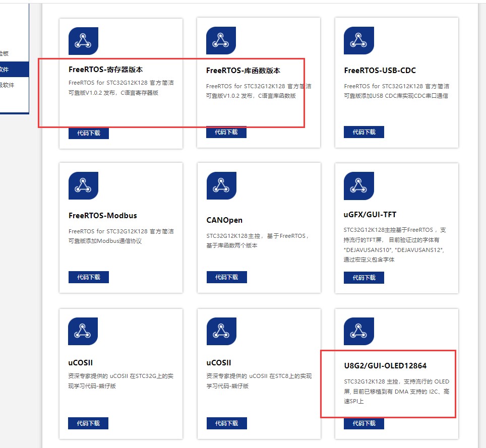Viewport: 486px width, 448px height.
Task: Click the uGFX/GUI-TFT DEJAVUSANS description
Action: pos(395,245)
